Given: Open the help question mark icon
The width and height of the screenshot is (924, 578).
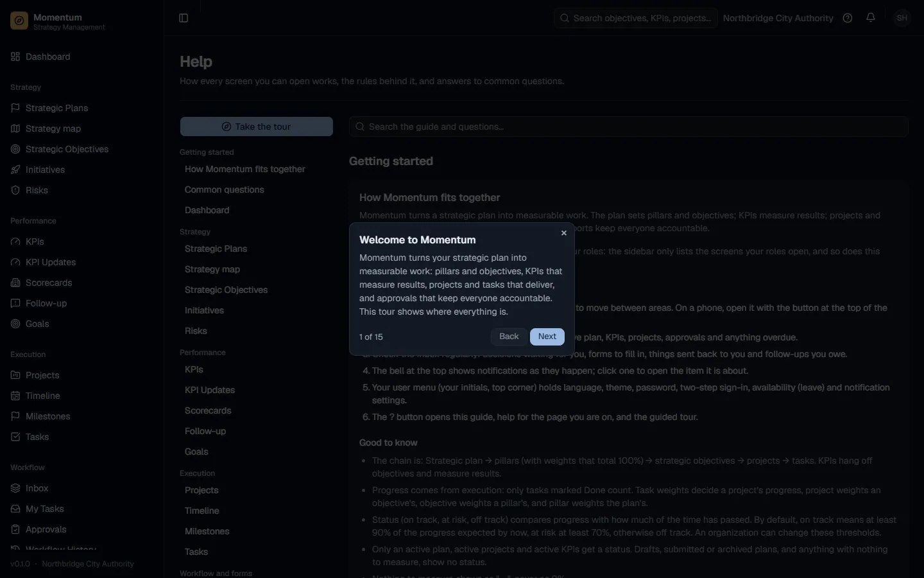Looking at the screenshot, I should tap(848, 18).
